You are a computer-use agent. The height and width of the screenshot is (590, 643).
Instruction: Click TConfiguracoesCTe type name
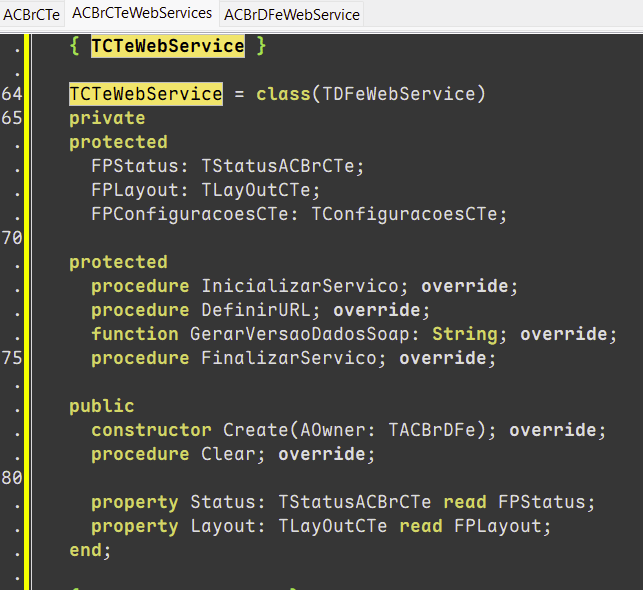point(404,214)
